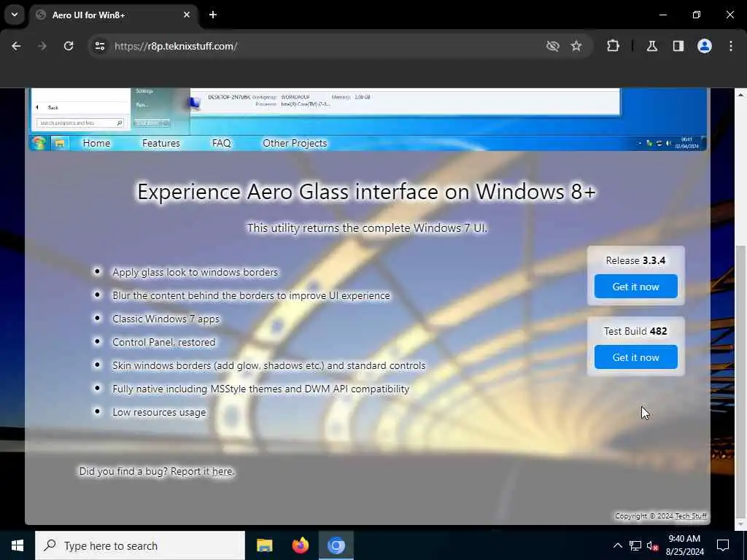Screen dimensions: 747x560
Task: Click the 'Experience Aero Glass interface' heading
Action: (x=366, y=192)
